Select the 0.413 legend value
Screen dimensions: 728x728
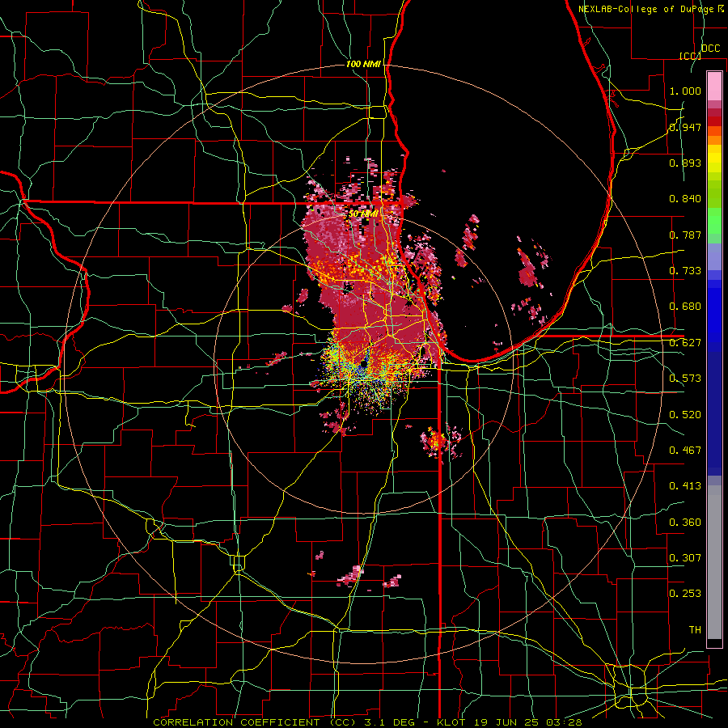pos(685,486)
